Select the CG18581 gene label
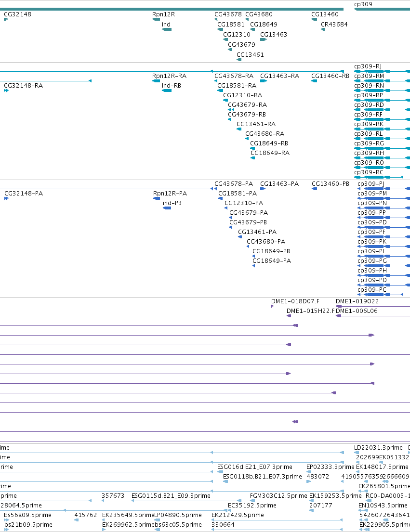This screenshot has height=532, width=410. click(231, 25)
